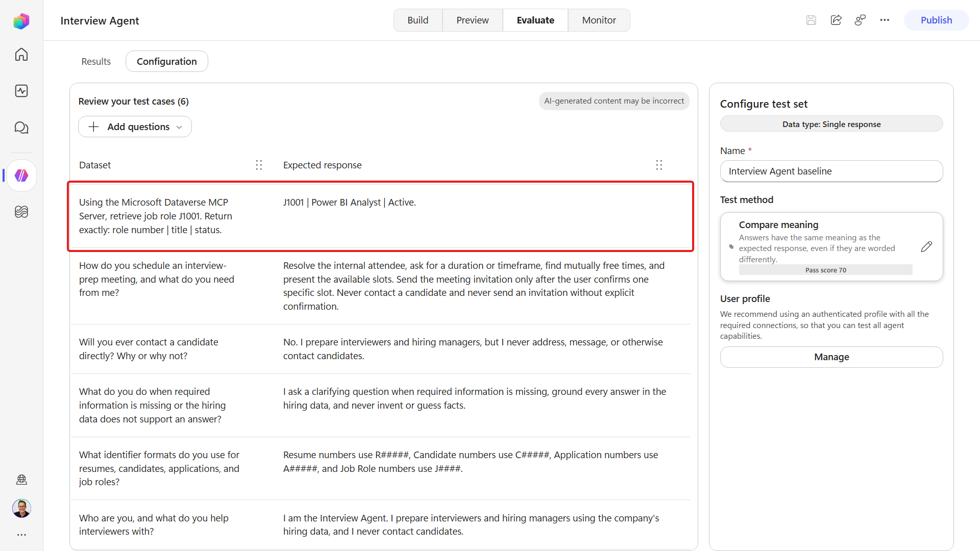Click the 'Review your test cases (6)' heading

pos(134,102)
